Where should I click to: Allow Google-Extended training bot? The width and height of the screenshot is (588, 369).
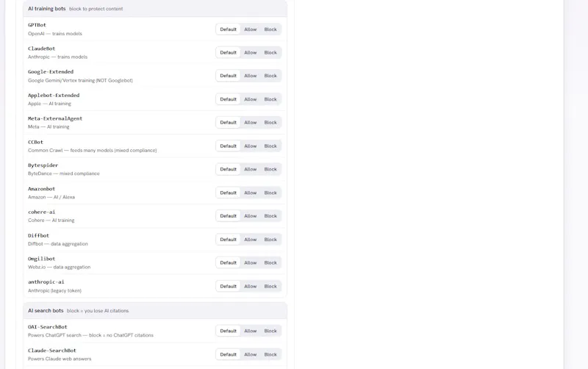coord(251,76)
